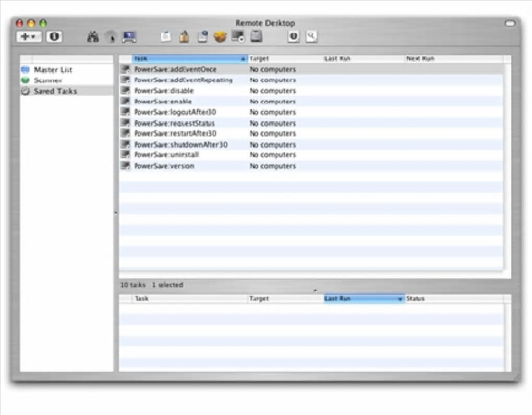Screen dimensions: 532x415
Task: Click task icon beside PowerSave:uninstall
Action: [x=126, y=155]
